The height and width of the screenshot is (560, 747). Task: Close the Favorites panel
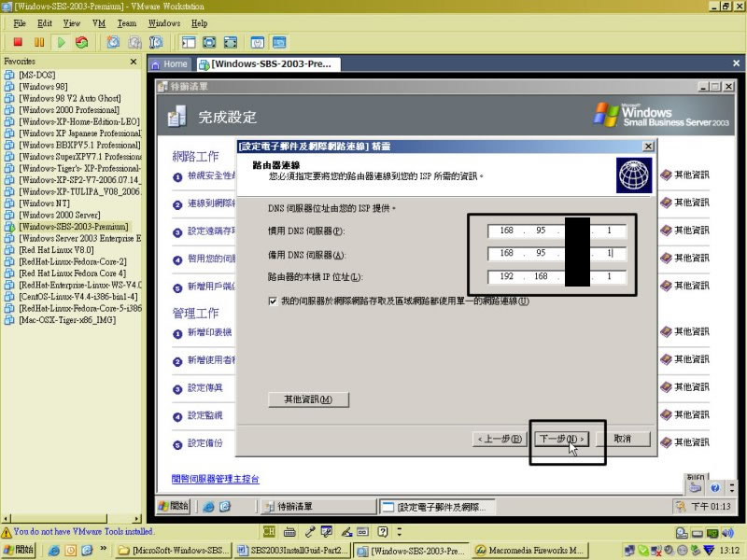[134, 62]
